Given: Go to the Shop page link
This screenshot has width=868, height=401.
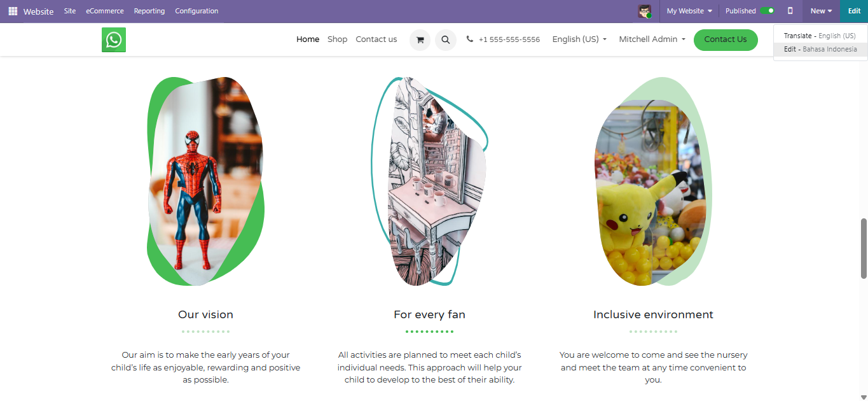Looking at the screenshot, I should tap(338, 39).
